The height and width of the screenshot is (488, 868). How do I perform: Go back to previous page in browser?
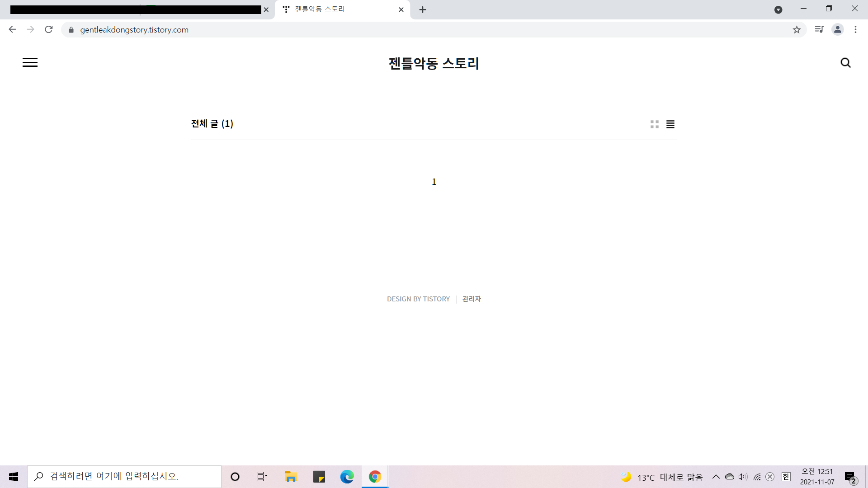coord(12,29)
